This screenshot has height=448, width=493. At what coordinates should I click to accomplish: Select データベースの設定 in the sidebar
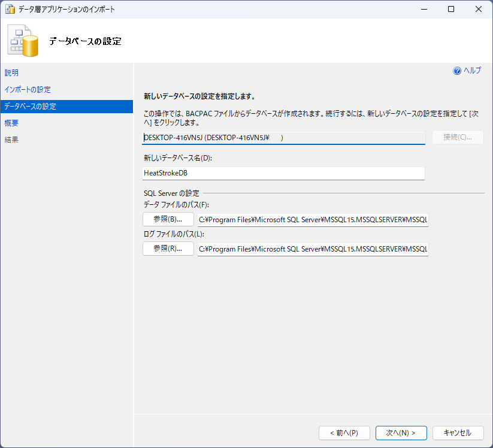30,106
